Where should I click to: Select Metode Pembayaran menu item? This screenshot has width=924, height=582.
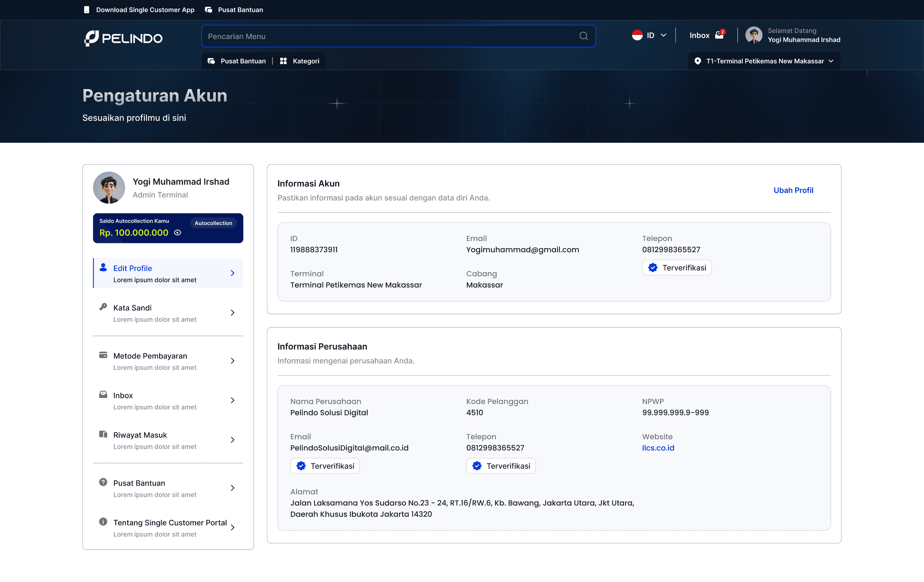[168, 361]
